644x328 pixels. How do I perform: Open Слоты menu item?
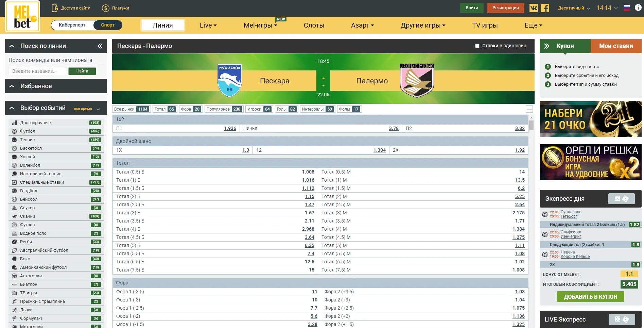point(314,25)
